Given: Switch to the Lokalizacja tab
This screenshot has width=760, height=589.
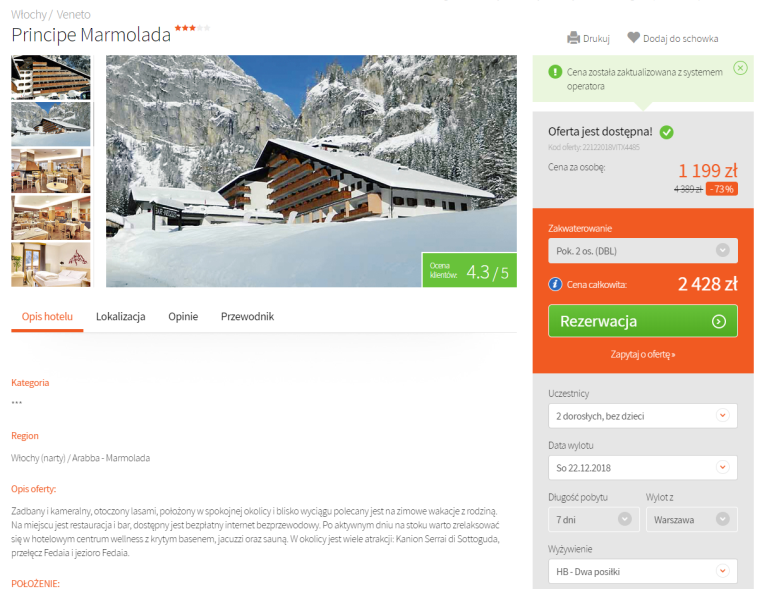Looking at the screenshot, I should 121,317.
